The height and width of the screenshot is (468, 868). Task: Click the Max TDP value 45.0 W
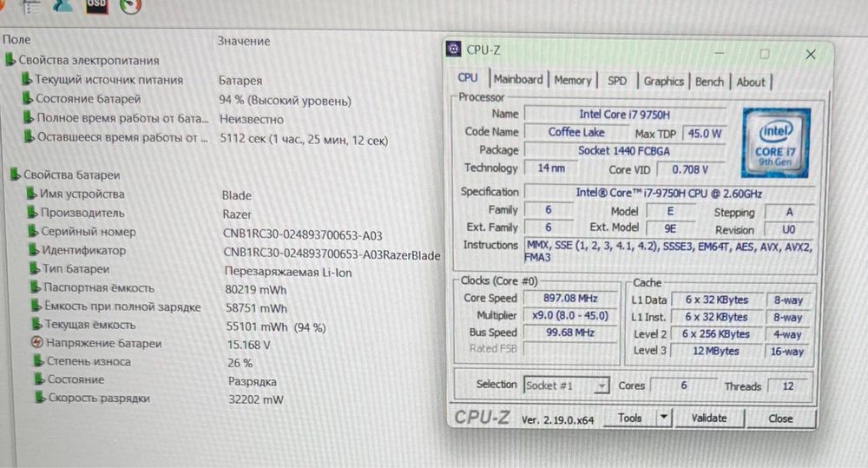coord(704,134)
